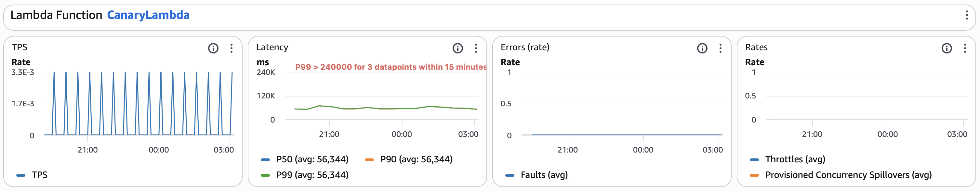Open the Latency widget actions menu
The width and height of the screenshot is (980, 191).
(476, 48)
